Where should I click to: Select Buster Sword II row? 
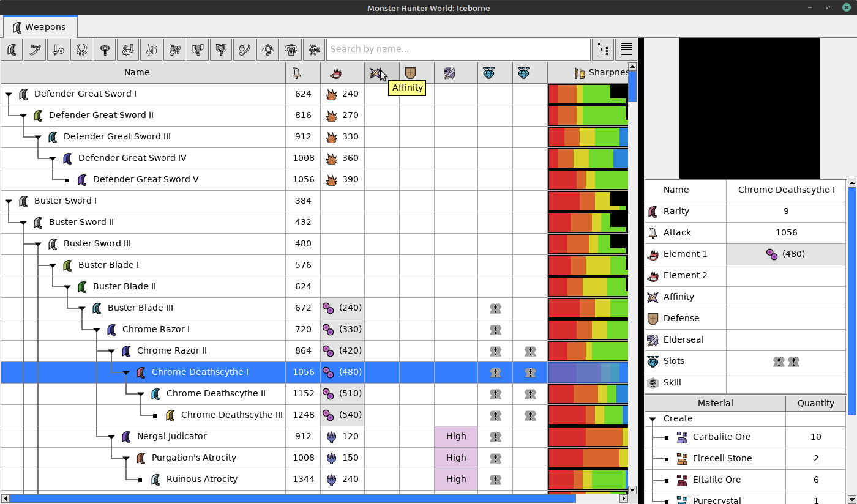(x=314, y=223)
